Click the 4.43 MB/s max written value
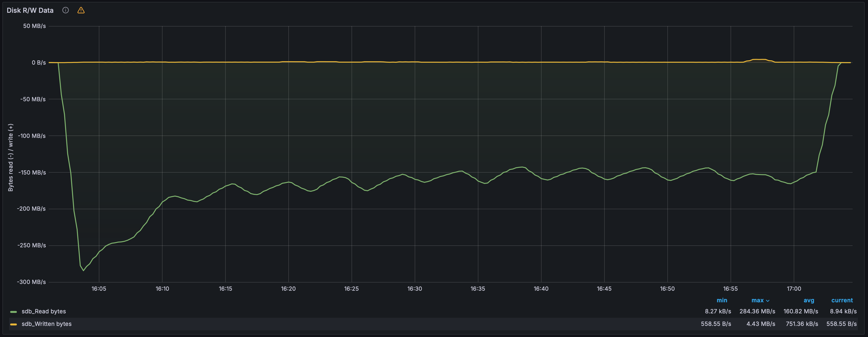Image resolution: width=868 pixels, height=337 pixels. 760,324
